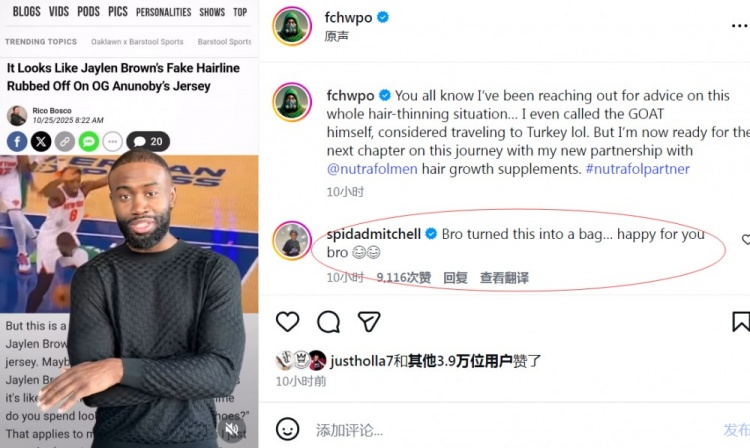
Task: Share article on X
Action: (x=41, y=142)
